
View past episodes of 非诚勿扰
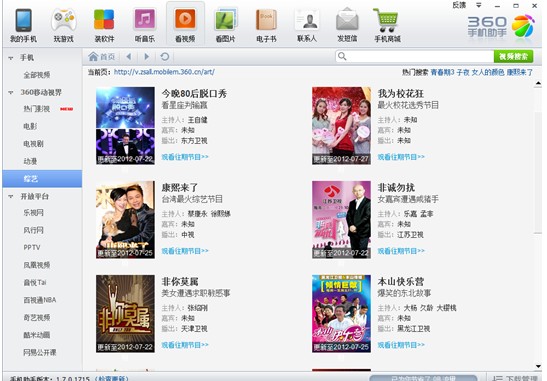point(401,251)
